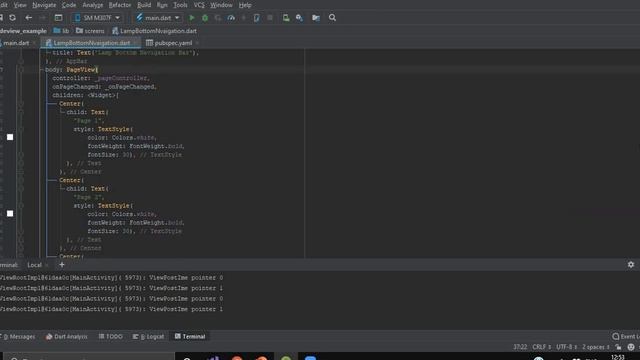
Task: Open the Terminal tool window tab
Action: coord(190,337)
